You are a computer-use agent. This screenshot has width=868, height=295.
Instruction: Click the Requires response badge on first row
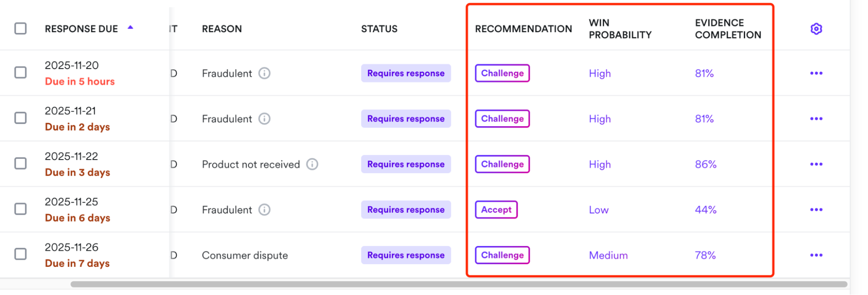tap(406, 73)
